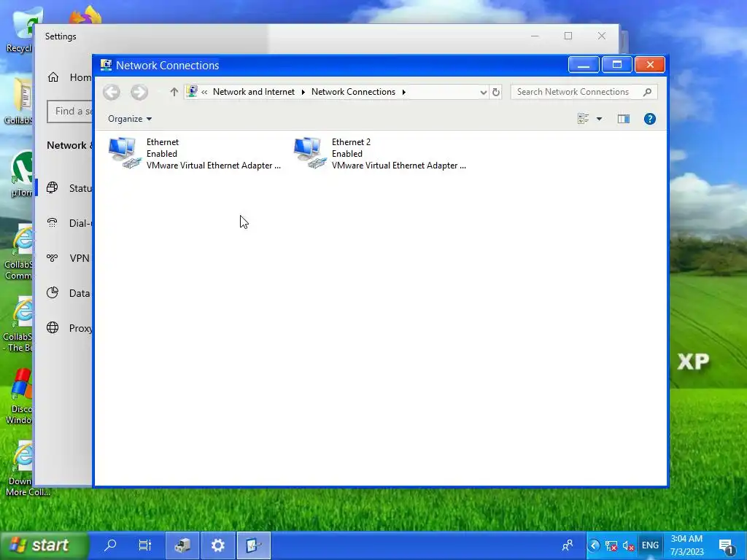Change the ENG input language
747x560 pixels.
pos(650,545)
